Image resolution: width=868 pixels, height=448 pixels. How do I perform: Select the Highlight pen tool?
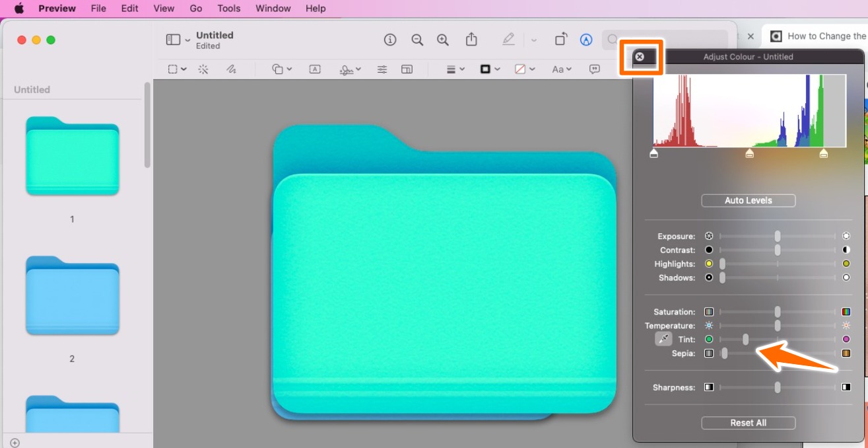coord(508,40)
